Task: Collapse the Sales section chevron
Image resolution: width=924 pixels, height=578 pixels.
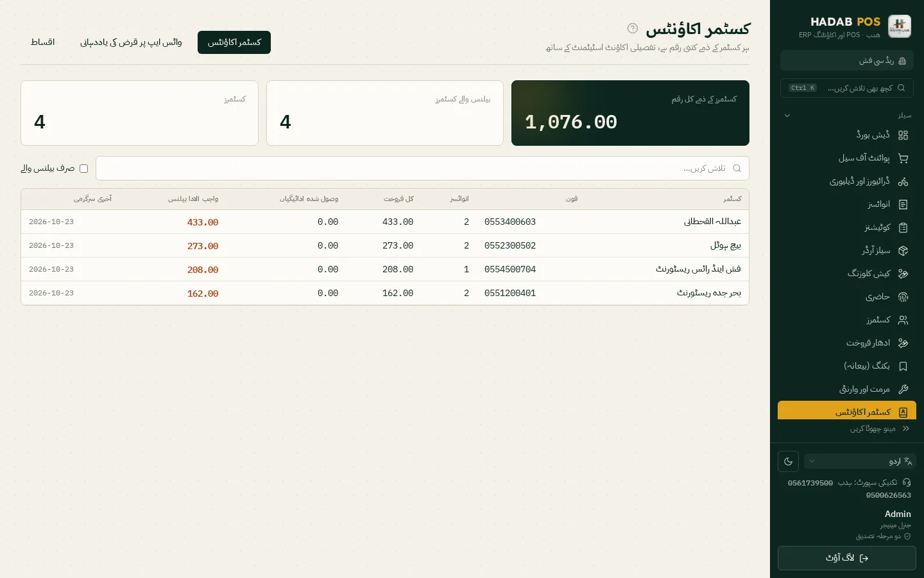Action: (787, 116)
